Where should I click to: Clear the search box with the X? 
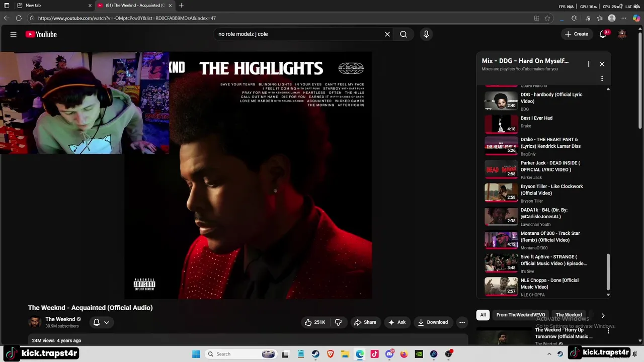(x=387, y=34)
